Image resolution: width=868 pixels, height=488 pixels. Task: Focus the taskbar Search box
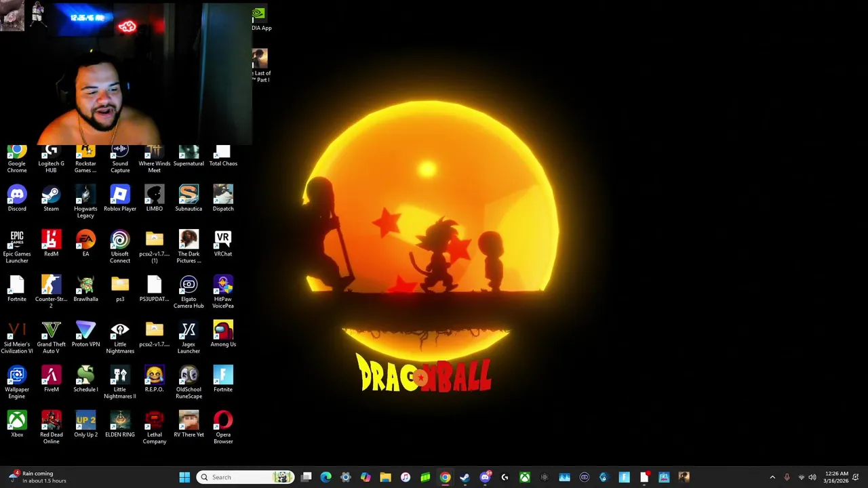244,477
